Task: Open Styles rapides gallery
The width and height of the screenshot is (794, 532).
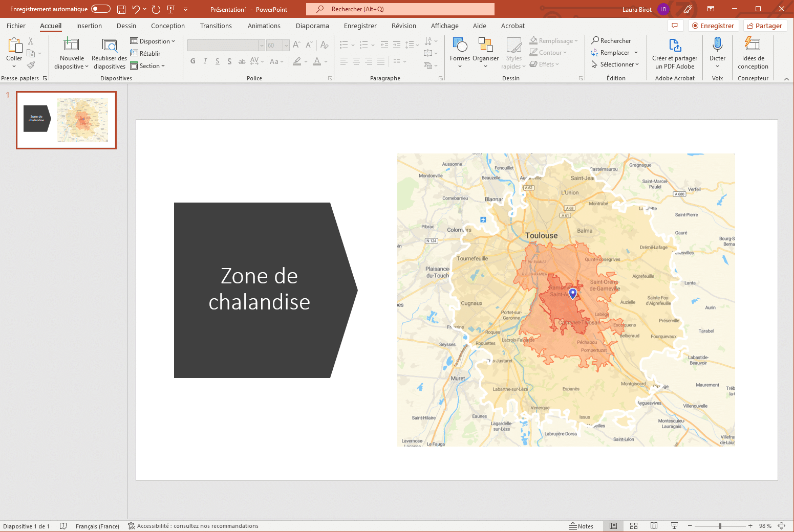Action: click(513, 53)
